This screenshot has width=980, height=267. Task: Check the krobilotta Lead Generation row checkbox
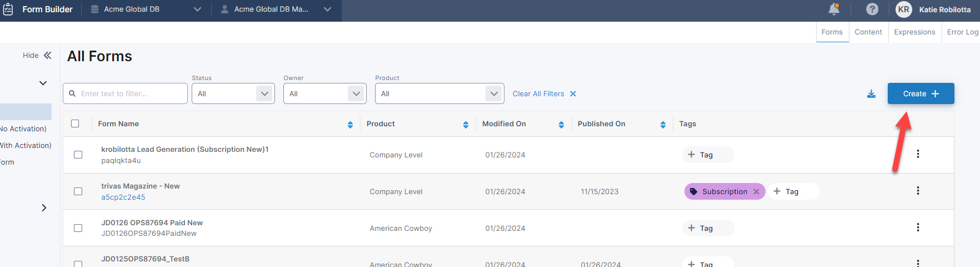point(78,155)
